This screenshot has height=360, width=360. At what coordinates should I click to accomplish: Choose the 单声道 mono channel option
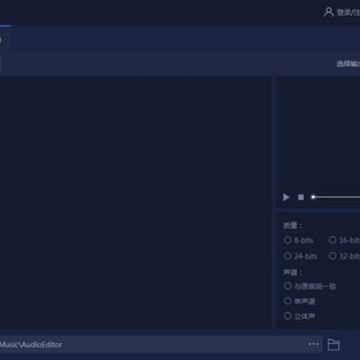[x=299, y=301]
